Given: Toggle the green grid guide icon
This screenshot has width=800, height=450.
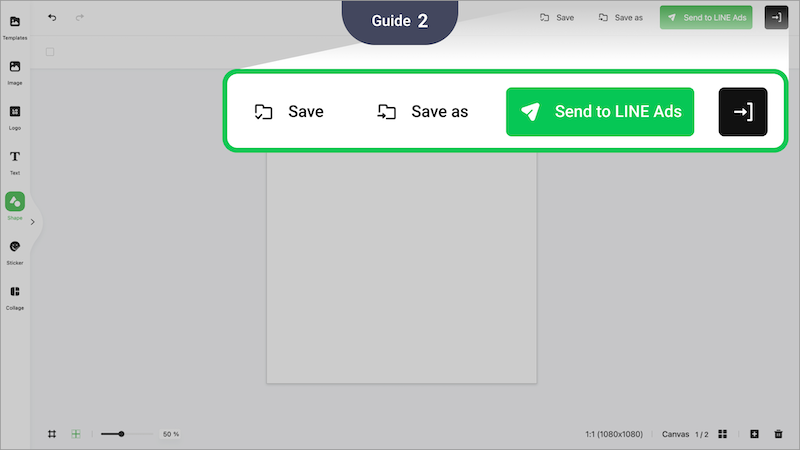Looking at the screenshot, I should pos(75,434).
